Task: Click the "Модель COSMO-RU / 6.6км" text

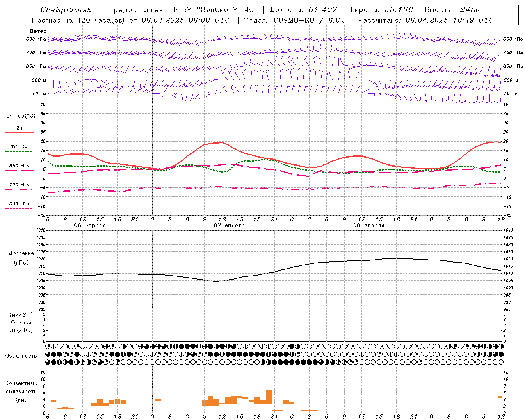Action: point(296,20)
